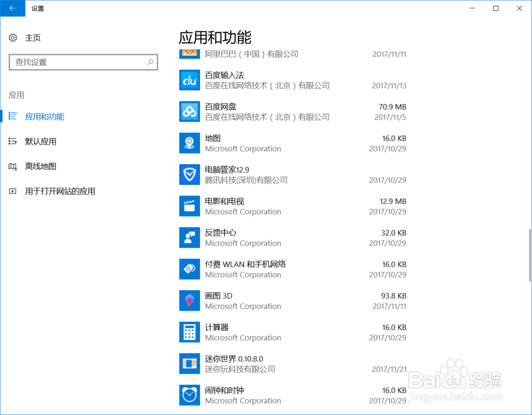532x415 pixels.
Task: Switch to 默认应用 section
Action: click(x=40, y=141)
